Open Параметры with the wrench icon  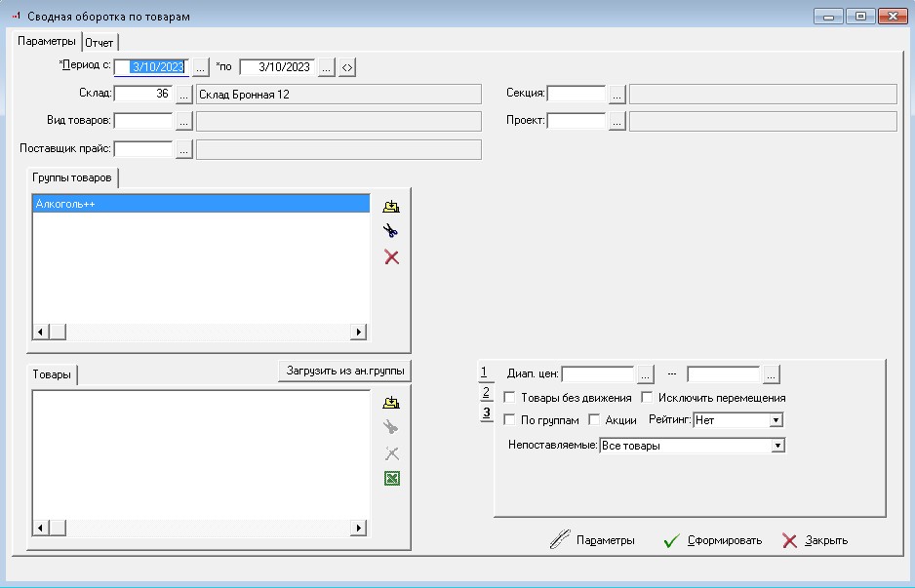(593, 540)
